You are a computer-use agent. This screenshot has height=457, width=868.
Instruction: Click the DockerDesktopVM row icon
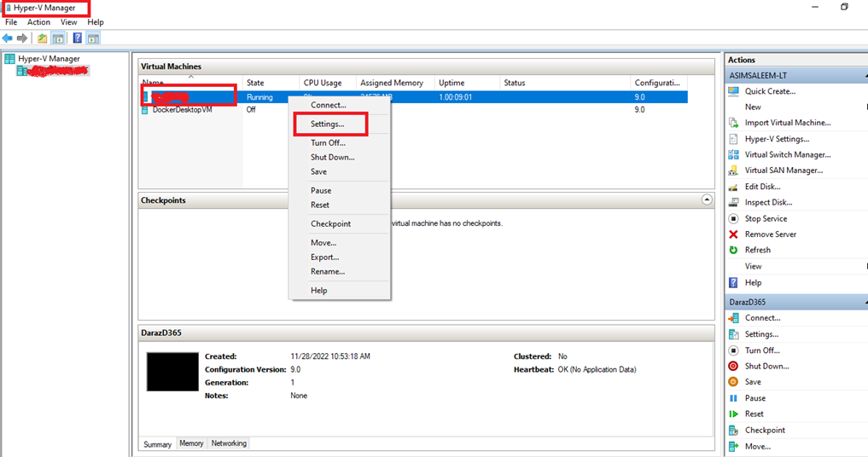145,109
